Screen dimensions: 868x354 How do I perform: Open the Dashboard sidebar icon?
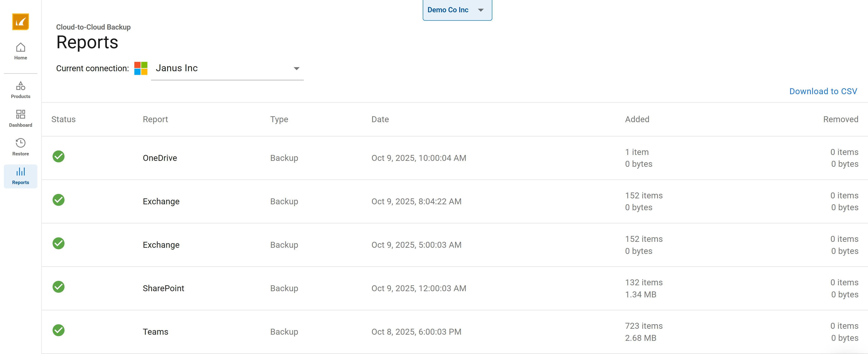20,118
